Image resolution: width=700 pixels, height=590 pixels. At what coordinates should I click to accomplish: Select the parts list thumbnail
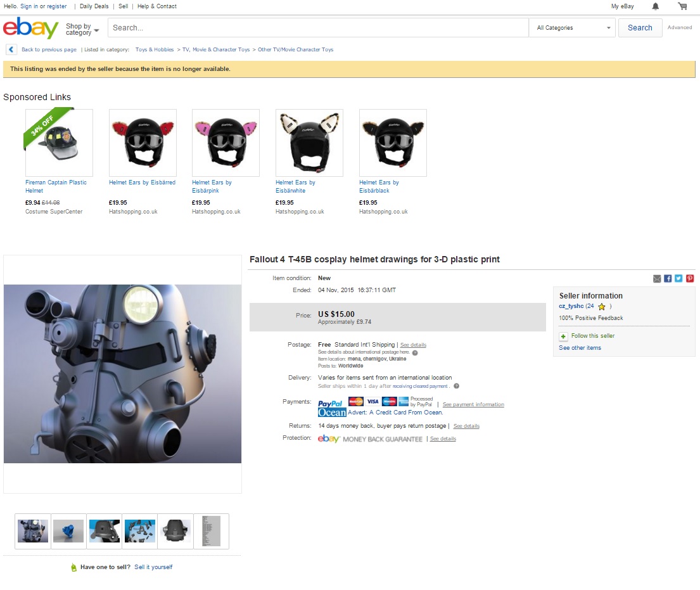click(211, 531)
